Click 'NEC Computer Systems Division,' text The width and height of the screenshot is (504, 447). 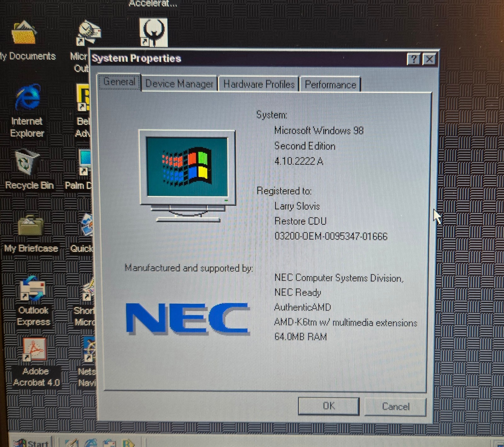[339, 278]
